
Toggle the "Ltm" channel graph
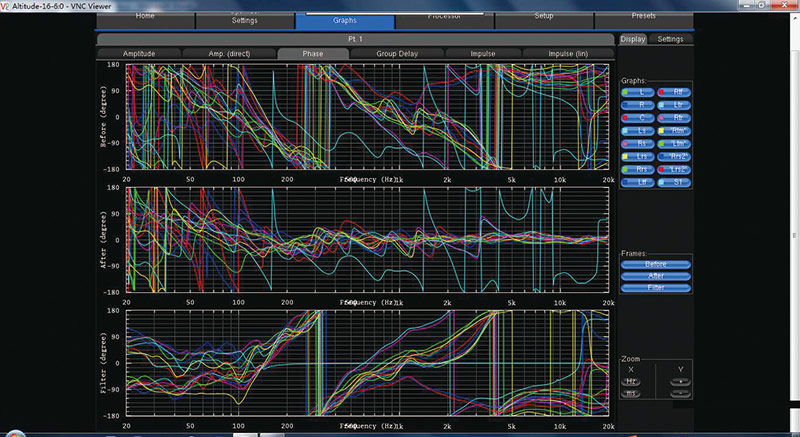pyautogui.click(x=674, y=144)
